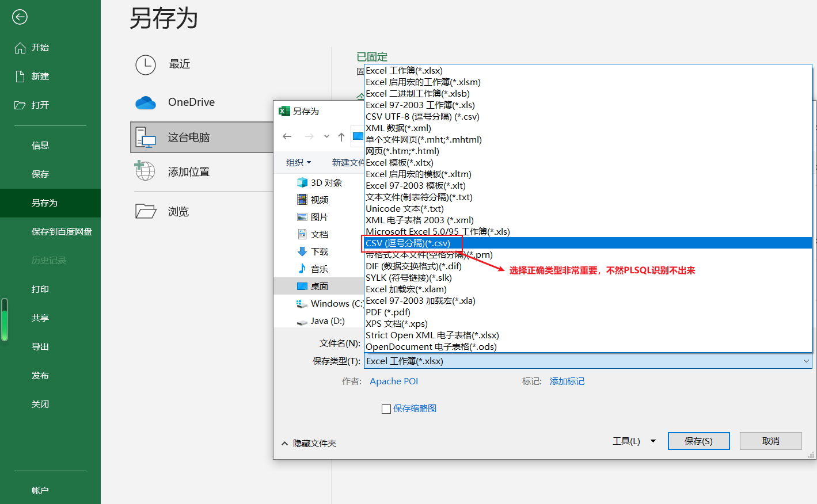Enable the 保存缩略图 checkbox
This screenshot has height=504, width=817.
(387, 408)
